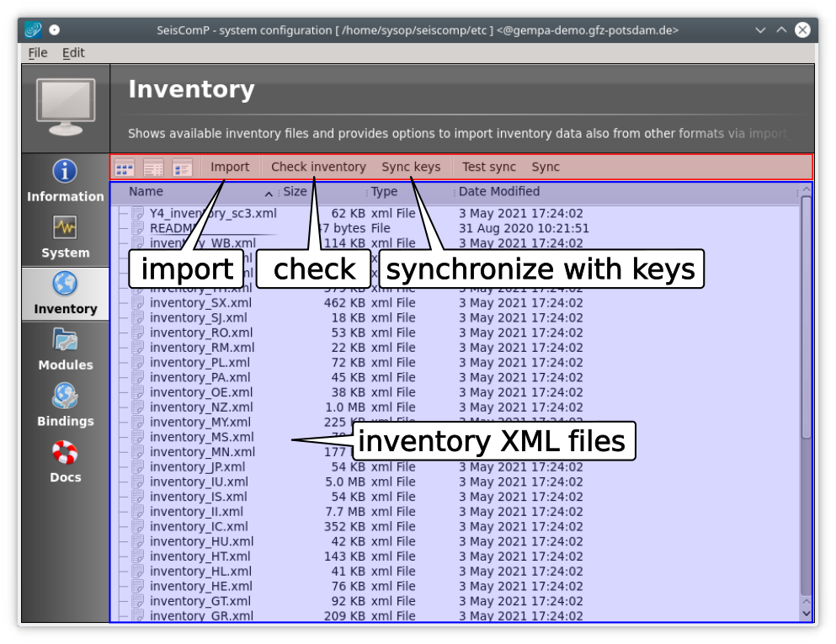Open the Information panel in sidebar

pyautogui.click(x=65, y=181)
